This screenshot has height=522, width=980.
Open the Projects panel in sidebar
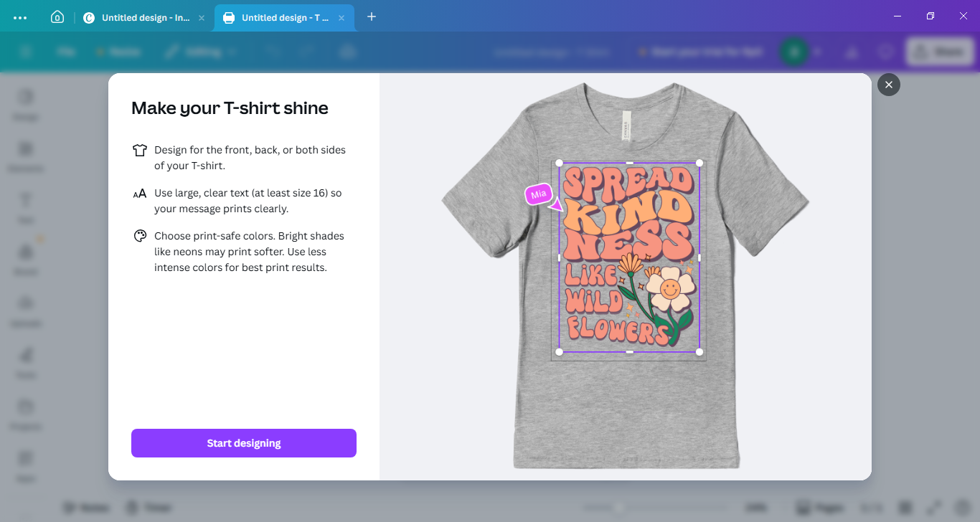coord(27,413)
